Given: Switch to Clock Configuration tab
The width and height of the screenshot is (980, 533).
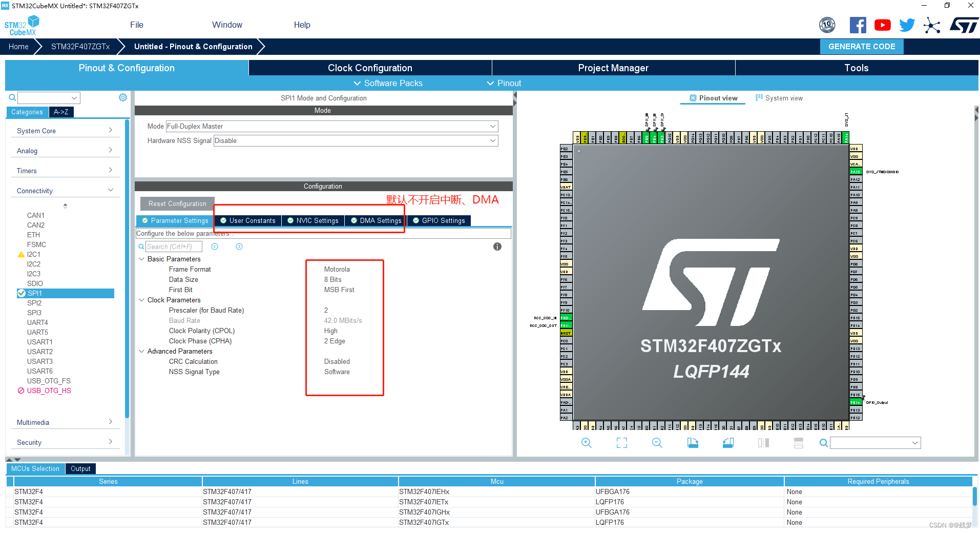Looking at the screenshot, I should pyautogui.click(x=370, y=68).
